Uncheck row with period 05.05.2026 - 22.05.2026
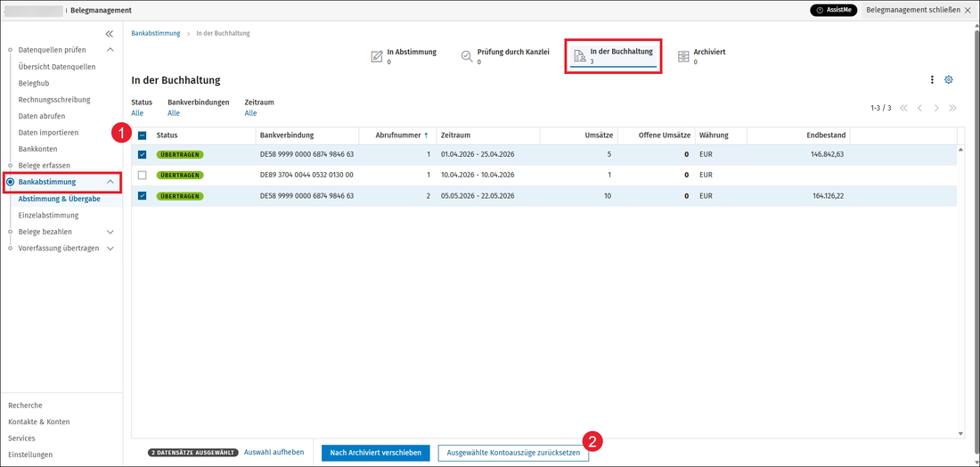Viewport: 980px width, 467px height. click(142, 196)
